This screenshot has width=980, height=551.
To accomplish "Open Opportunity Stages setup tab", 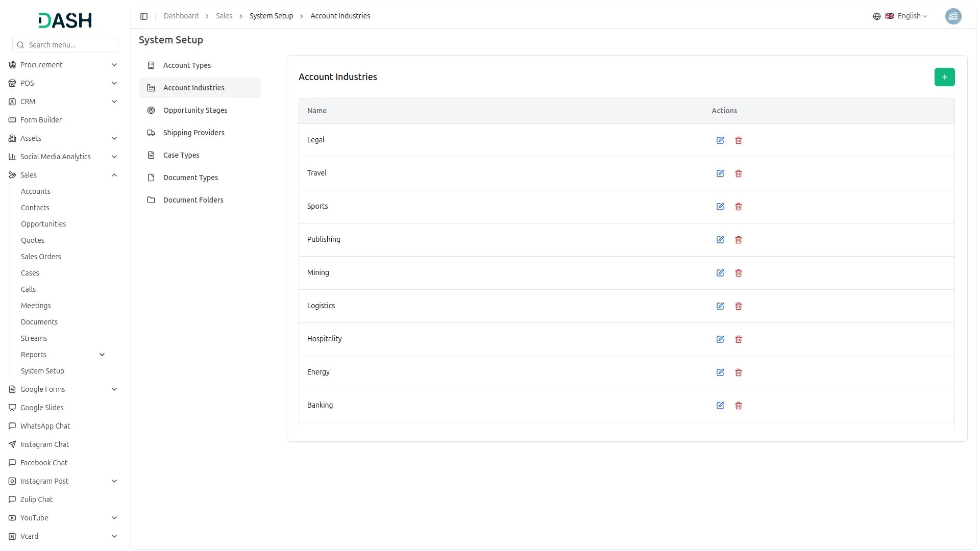I will 195,110.
